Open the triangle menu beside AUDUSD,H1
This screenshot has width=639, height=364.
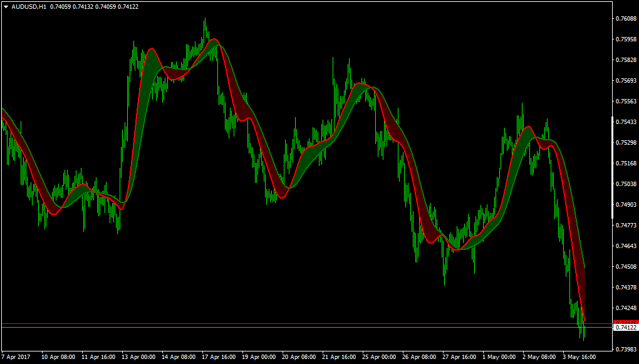(x=6, y=7)
